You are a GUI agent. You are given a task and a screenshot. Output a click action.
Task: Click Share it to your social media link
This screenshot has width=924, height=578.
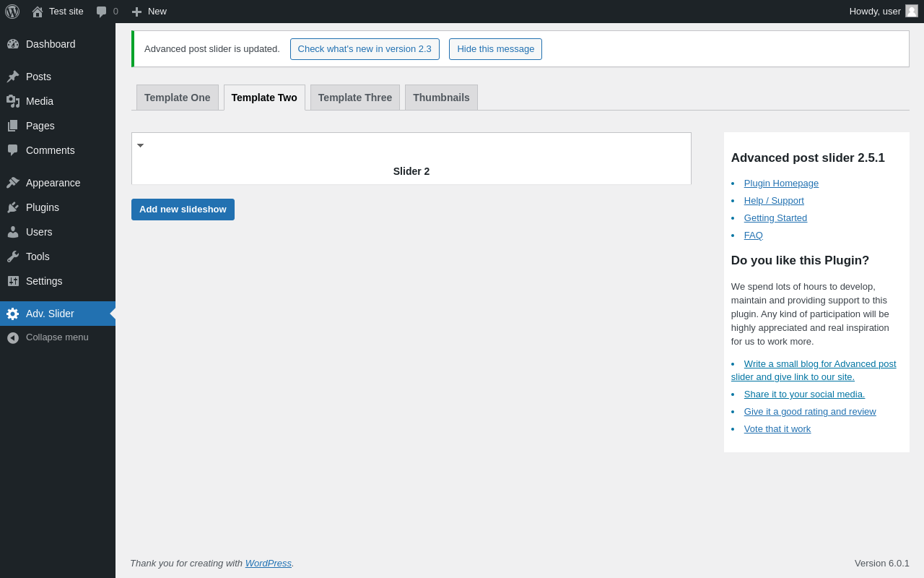point(804,394)
